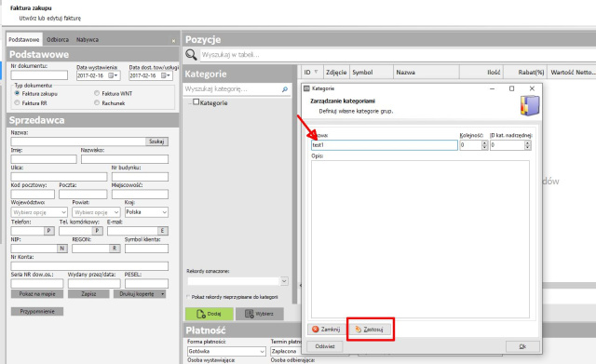Click the PESEL input field

coord(146,283)
